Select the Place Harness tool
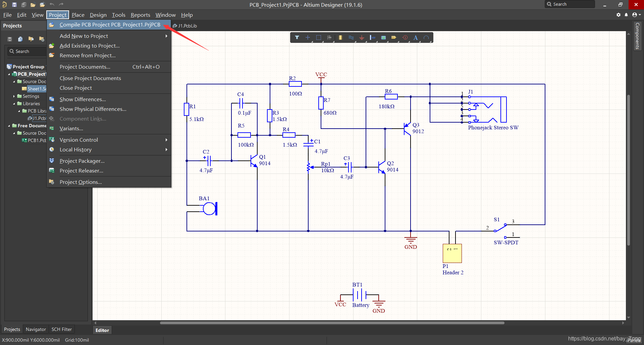Image resolution: width=644 pixels, height=345 pixels. tap(372, 38)
